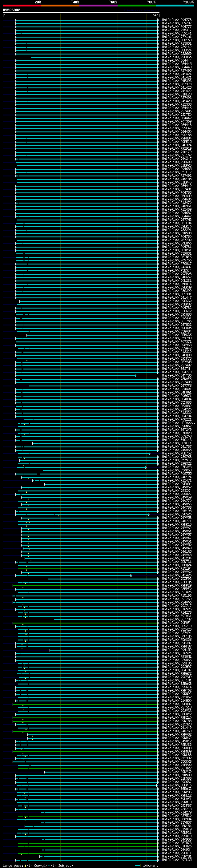Click the cyan alignment bar for P04777
Image resolution: width=197 pixels, height=868 pixels.
86,26
